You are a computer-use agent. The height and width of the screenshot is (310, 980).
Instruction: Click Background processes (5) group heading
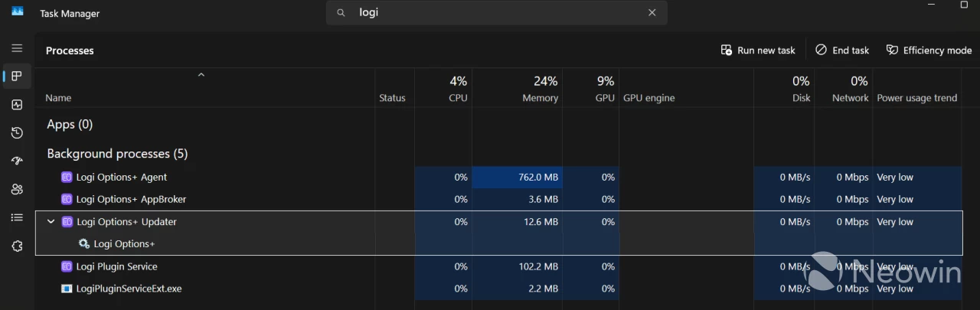(x=117, y=154)
